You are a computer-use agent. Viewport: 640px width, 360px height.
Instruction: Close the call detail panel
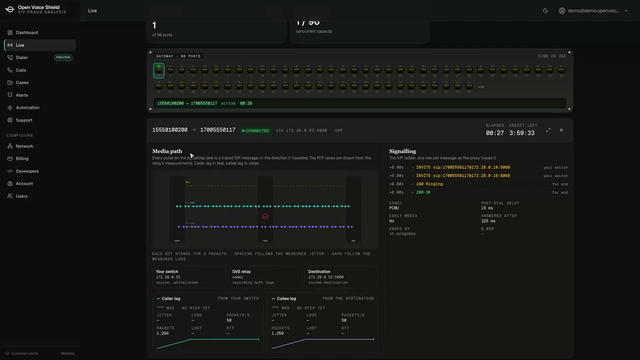(x=561, y=130)
